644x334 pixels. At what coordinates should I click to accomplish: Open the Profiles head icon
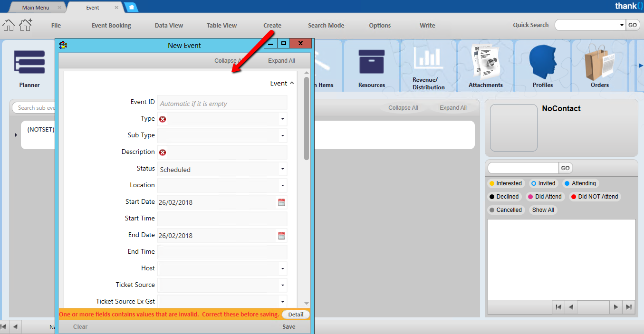542,62
